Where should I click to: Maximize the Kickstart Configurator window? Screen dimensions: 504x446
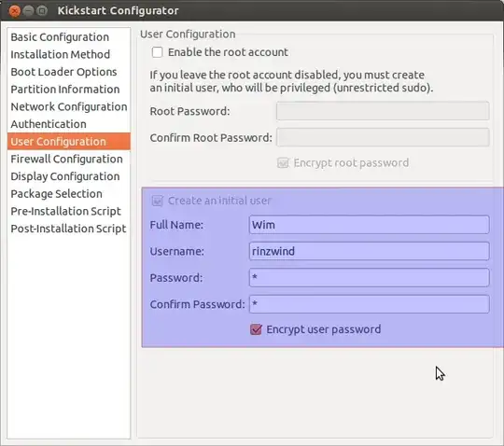(x=42, y=11)
